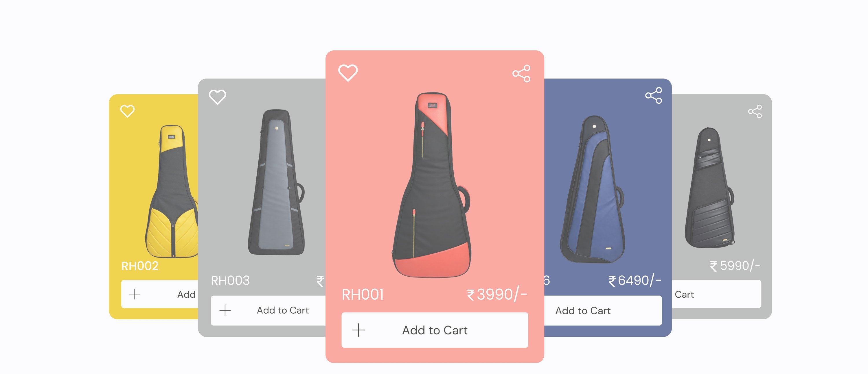The width and height of the screenshot is (868, 374).
Task: Share the RH001 guitar bag
Action: (521, 73)
